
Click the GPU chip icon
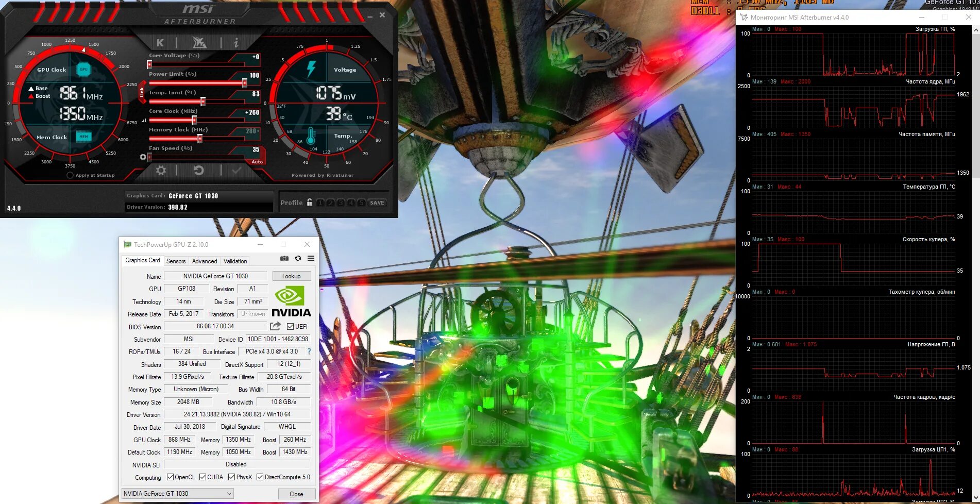(x=83, y=69)
